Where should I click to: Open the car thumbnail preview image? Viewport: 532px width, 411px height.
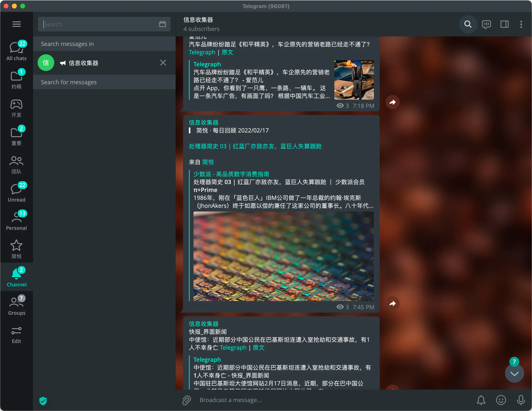pyautogui.click(x=354, y=80)
